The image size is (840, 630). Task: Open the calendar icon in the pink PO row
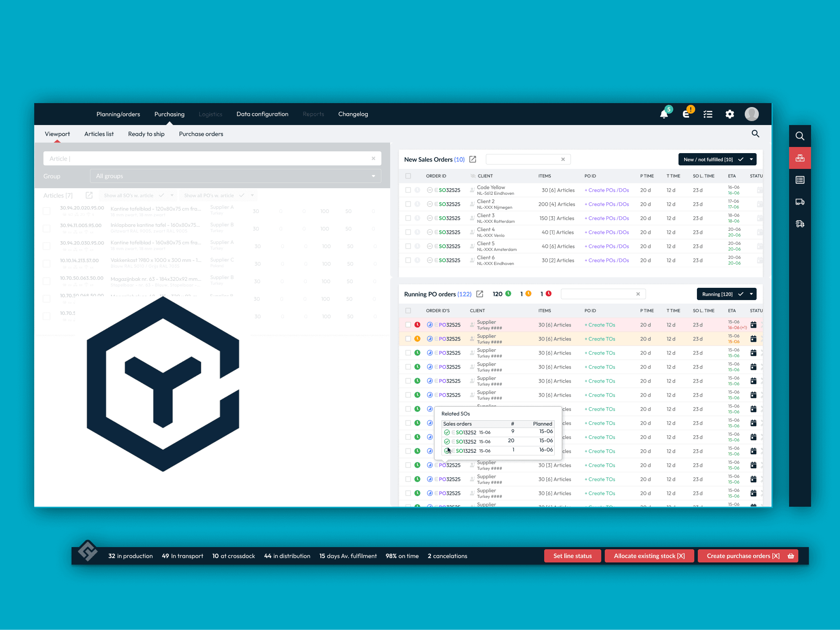754,325
